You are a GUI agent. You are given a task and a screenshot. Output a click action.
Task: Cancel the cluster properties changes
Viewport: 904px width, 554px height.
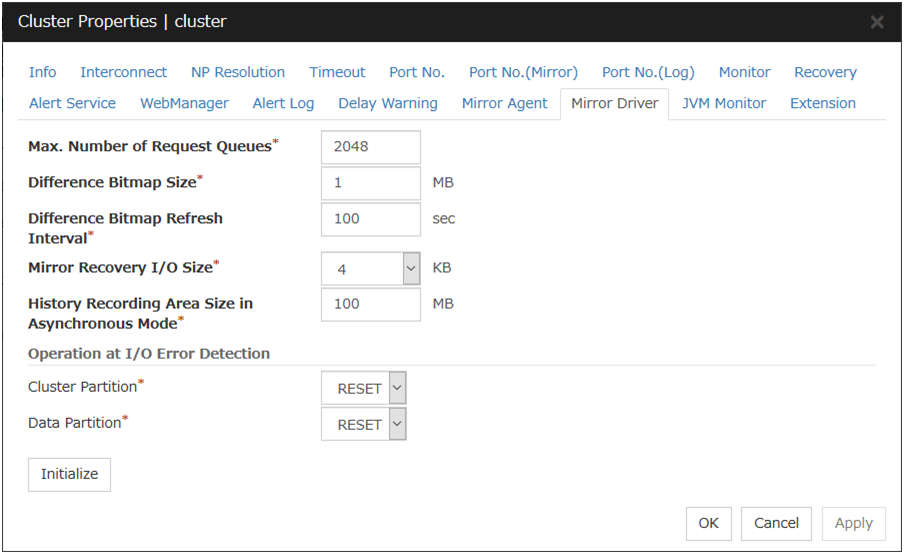click(776, 523)
